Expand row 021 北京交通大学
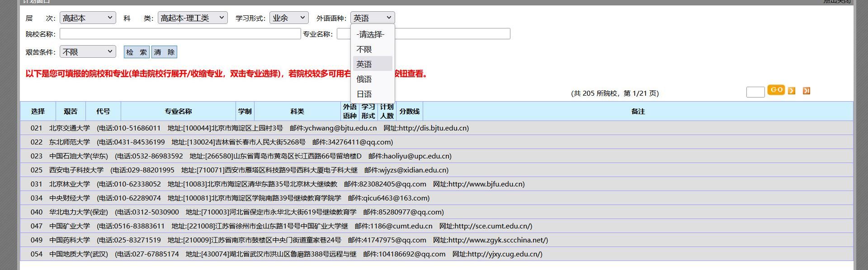 (436, 128)
